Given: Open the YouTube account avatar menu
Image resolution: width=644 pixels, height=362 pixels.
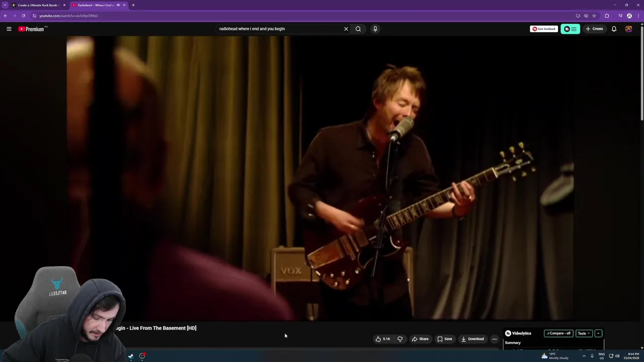Looking at the screenshot, I should [x=628, y=29].
